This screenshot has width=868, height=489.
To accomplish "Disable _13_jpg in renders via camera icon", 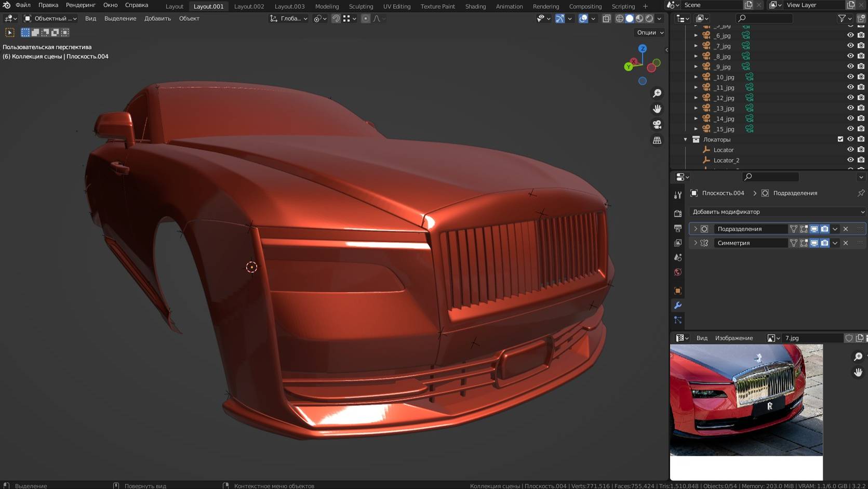I will 861,108.
